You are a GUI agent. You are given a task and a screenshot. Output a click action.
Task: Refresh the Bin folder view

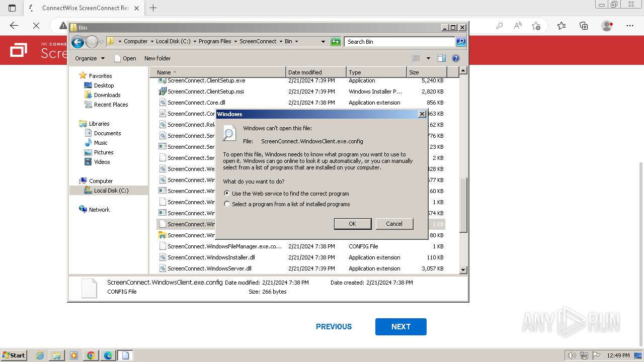pos(336,42)
